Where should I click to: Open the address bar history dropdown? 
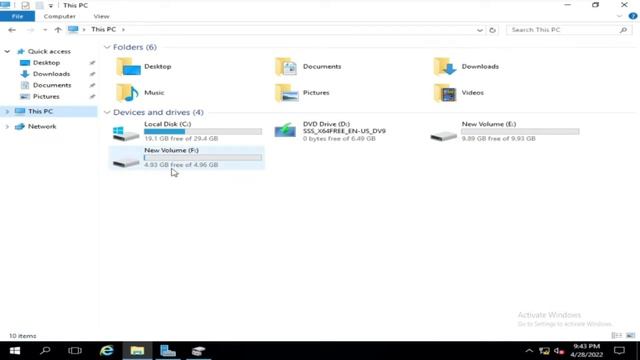point(480,30)
